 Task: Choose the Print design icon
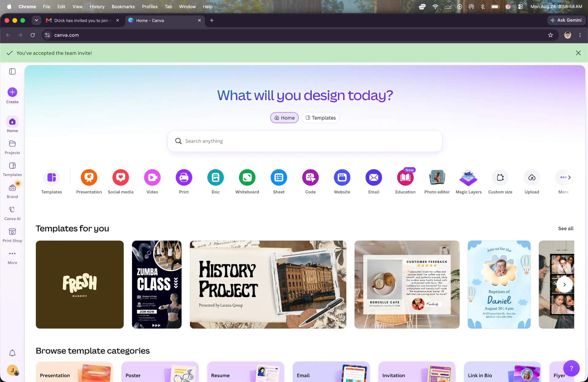[184, 177]
